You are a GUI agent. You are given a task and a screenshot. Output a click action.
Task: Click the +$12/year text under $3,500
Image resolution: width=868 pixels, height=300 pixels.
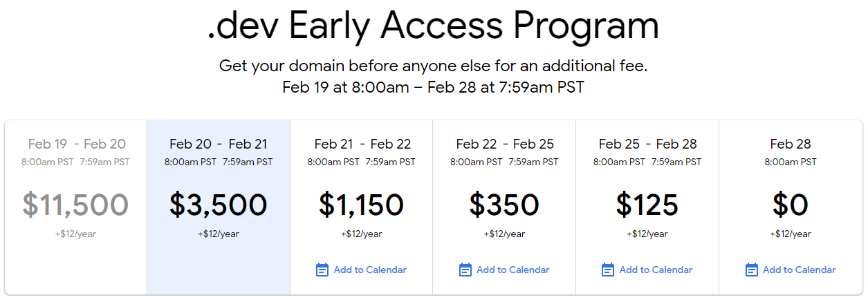[x=219, y=234]
